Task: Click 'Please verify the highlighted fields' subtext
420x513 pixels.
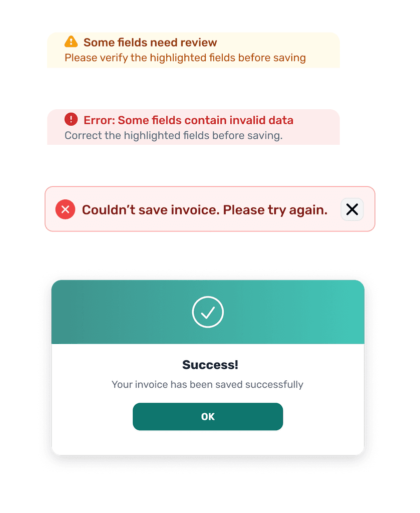Action: tap(184, 57)
